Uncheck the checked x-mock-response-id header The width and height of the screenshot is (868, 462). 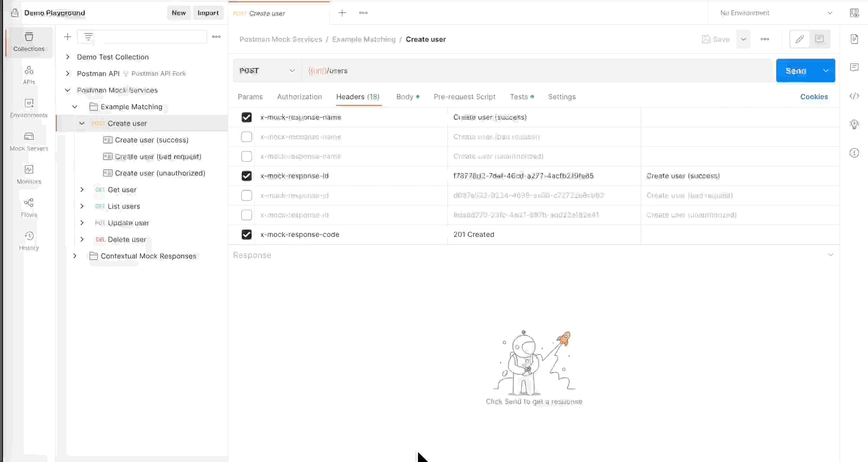click(x=247, y=176)
